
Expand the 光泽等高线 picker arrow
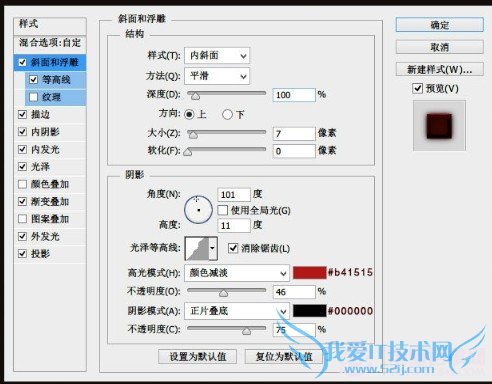point(213,248)
